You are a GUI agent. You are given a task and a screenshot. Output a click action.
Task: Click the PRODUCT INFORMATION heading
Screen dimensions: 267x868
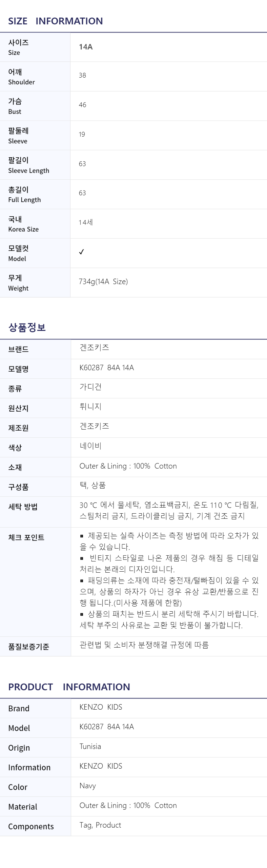point(69,687)
